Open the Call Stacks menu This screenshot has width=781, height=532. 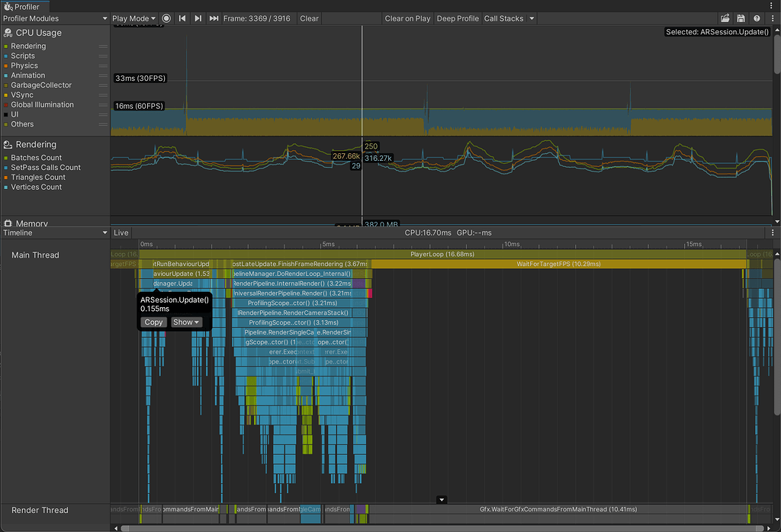point(507,18)
